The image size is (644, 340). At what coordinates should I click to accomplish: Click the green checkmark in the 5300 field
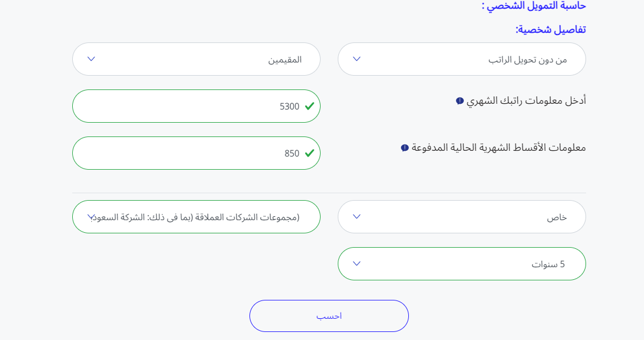pyautogui.click(x=310, y=106)
